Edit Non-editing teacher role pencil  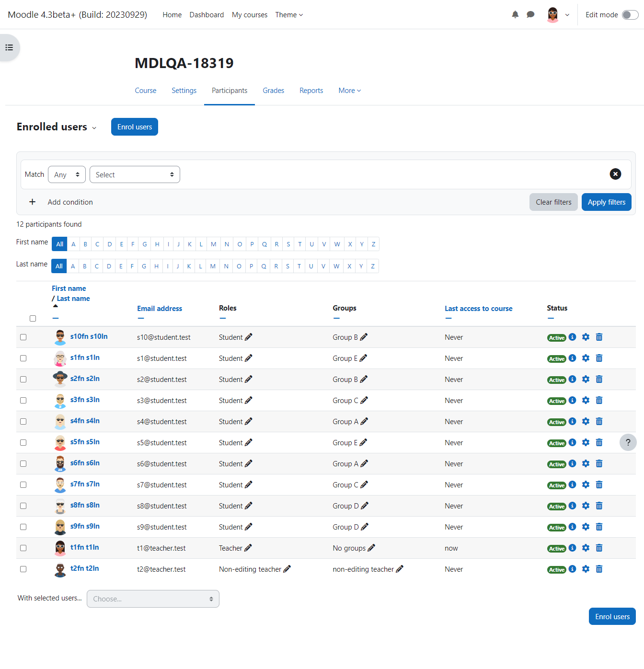[x=287, y=569]
